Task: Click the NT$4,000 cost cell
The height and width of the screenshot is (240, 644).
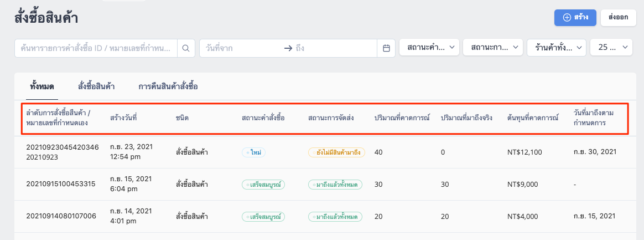Action: click(x=522, y=217)
